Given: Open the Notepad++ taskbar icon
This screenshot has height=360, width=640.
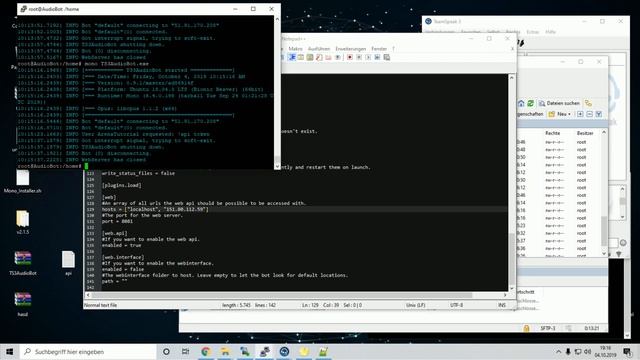Looking at the screenshot, I should (x=323, y=351).
